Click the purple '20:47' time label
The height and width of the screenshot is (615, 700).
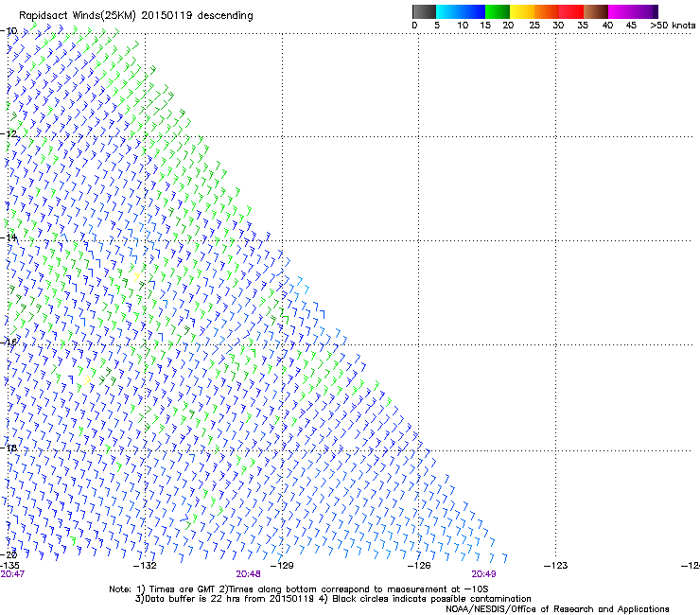(12, 574)
